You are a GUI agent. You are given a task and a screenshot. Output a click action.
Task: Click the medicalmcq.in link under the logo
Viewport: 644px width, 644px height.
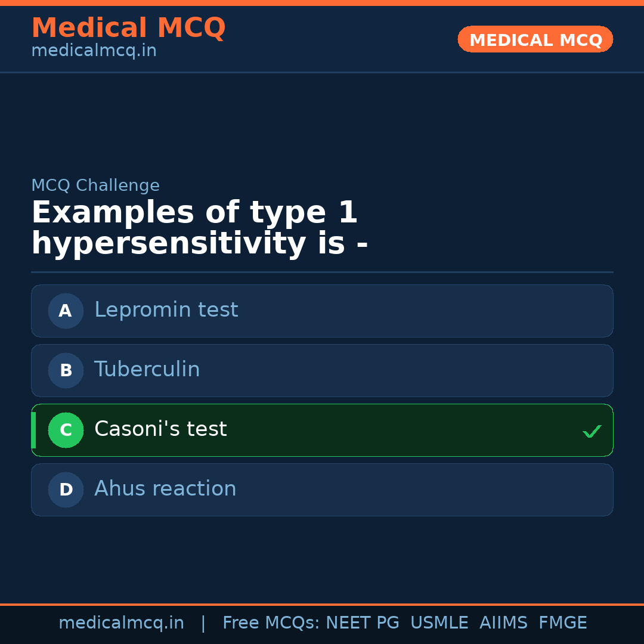pyautogui.click(x=93, y=51)
